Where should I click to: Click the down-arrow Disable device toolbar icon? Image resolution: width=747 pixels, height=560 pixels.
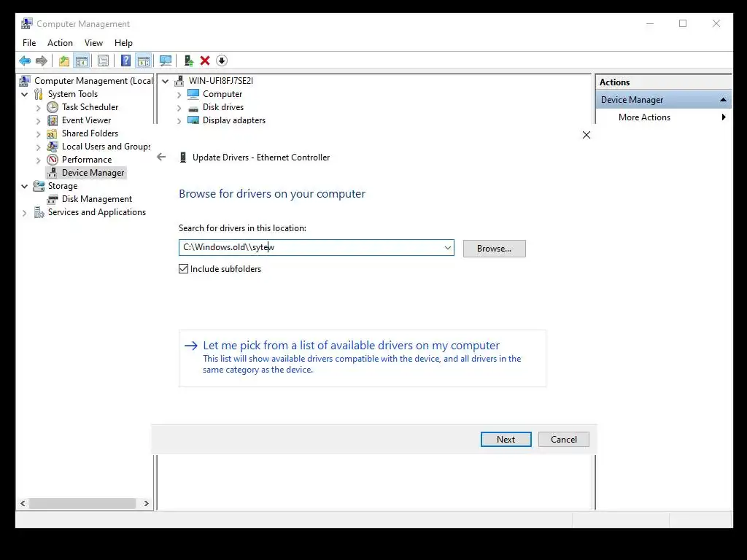click(222, 61)
